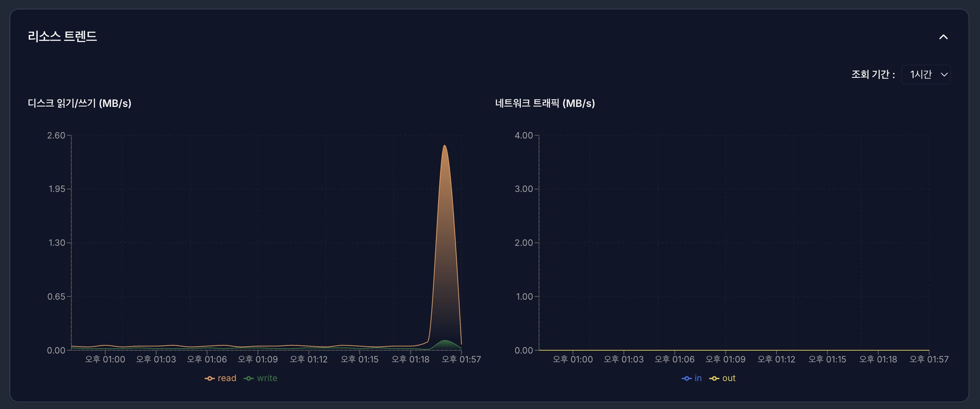Select 오후 01:00 tick on network chart

pos(573,359)
